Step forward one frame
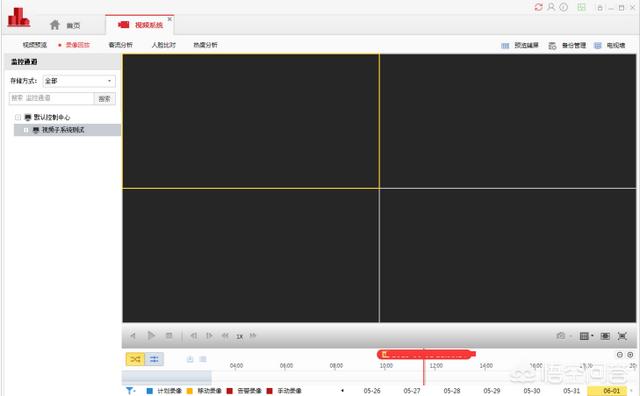Viewport: 640px width, 396px height. pyautogui.click(x=209, y=336)
